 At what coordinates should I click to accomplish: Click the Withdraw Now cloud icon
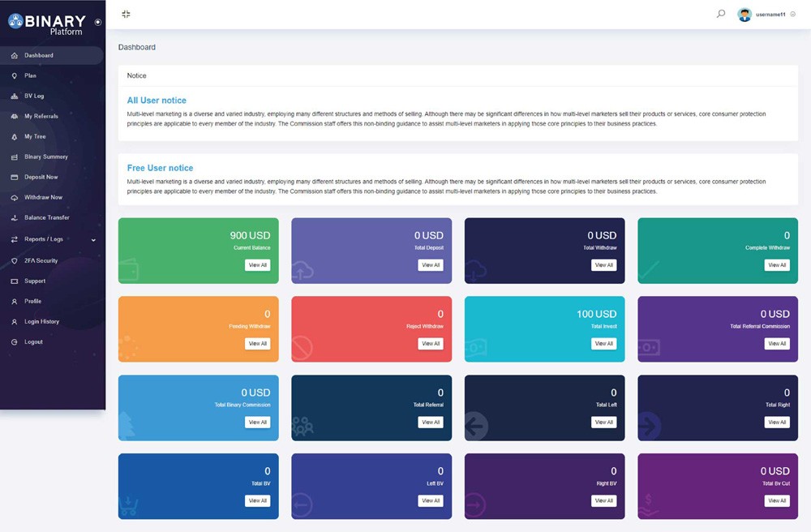tap(15, 198)
